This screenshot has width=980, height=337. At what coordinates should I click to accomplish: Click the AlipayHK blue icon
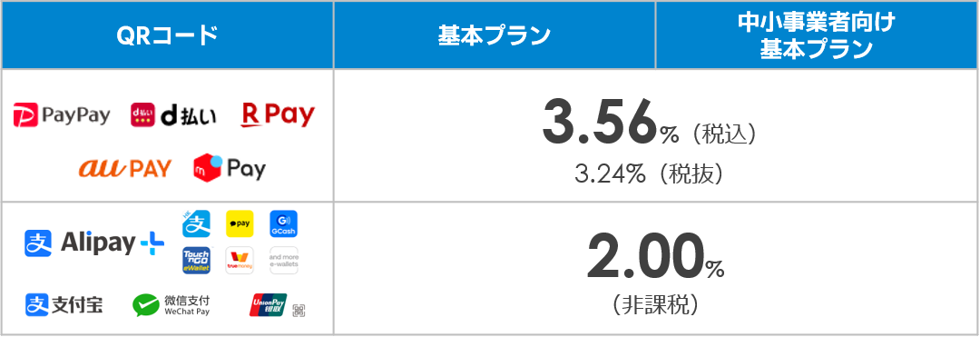(x=196, y=223)
